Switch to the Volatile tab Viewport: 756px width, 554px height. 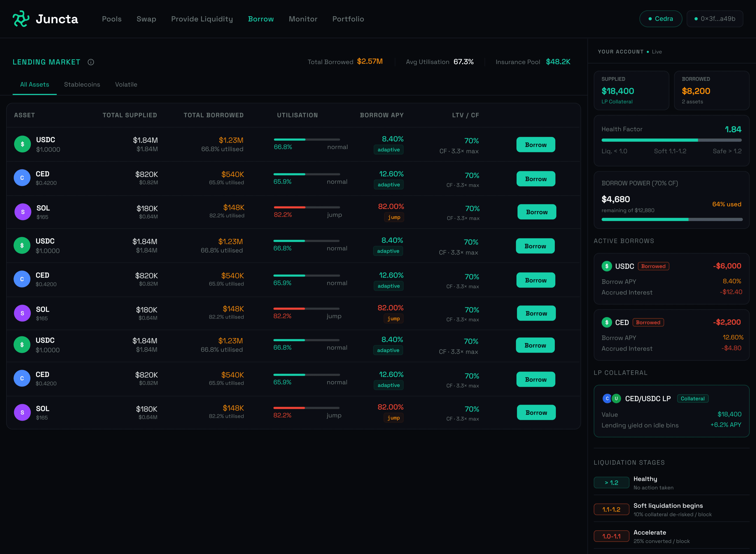click(126, 85)
